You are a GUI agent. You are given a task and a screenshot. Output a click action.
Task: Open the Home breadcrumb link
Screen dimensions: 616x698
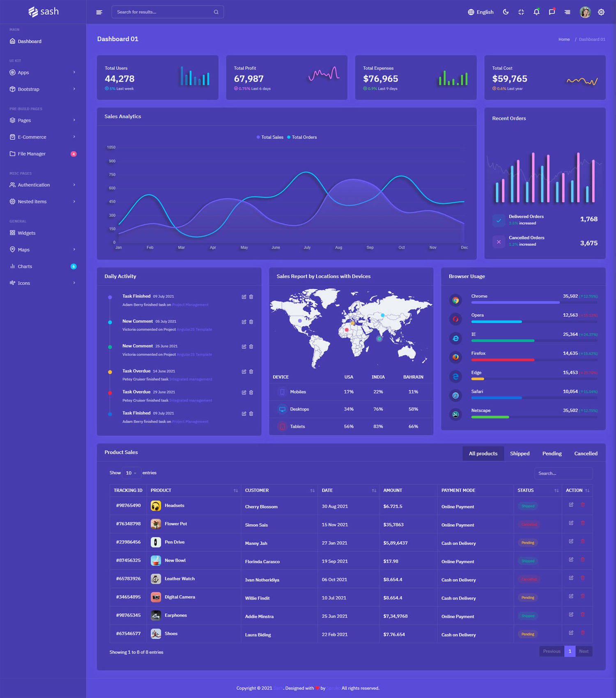(564, 39)
